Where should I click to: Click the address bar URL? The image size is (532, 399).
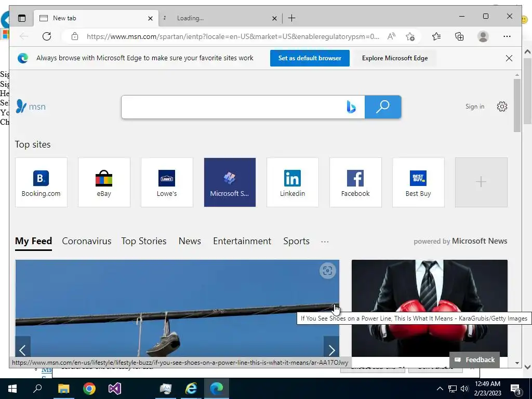pyautogui.click(x=233, y=36)
